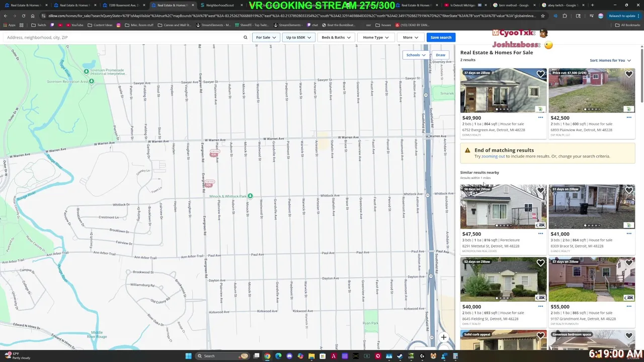Open the Content Ideas bookmark folder
The width and height of the screenshot is (644, 362).
point(100,25)
